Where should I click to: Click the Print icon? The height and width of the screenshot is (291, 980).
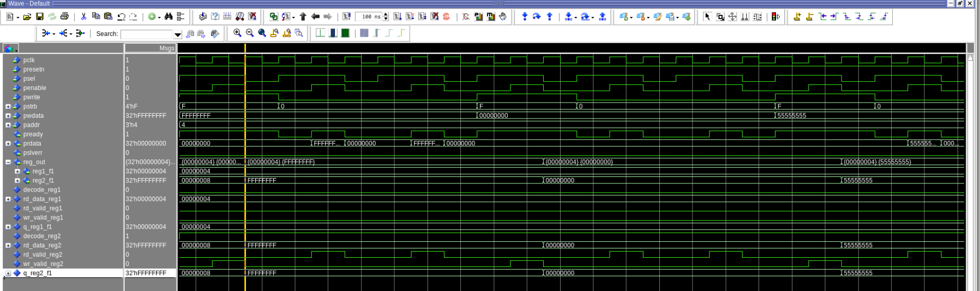(x=64, y=17)
